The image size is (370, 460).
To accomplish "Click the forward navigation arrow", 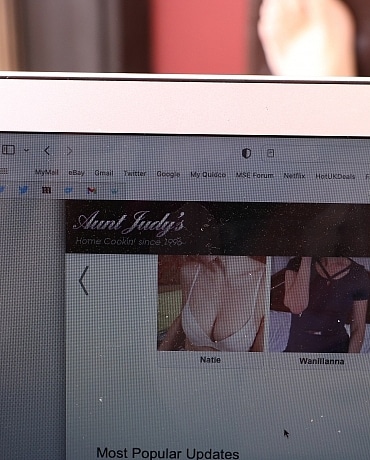I will 69,151.
